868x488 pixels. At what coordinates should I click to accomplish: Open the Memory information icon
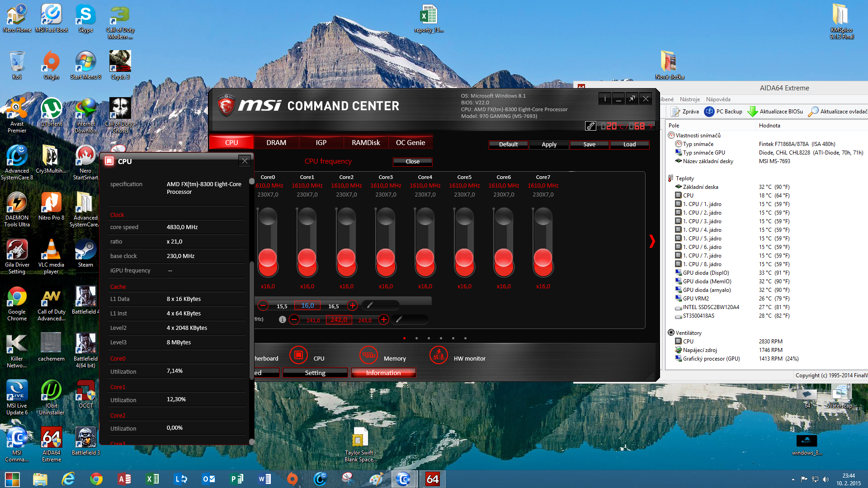tap(368, 355)
